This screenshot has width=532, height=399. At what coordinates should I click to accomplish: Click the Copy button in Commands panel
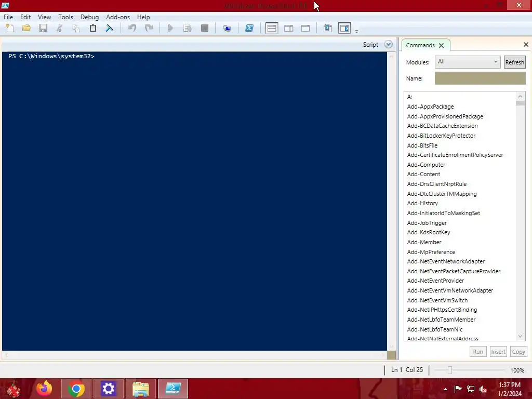(x=518, y=352)
